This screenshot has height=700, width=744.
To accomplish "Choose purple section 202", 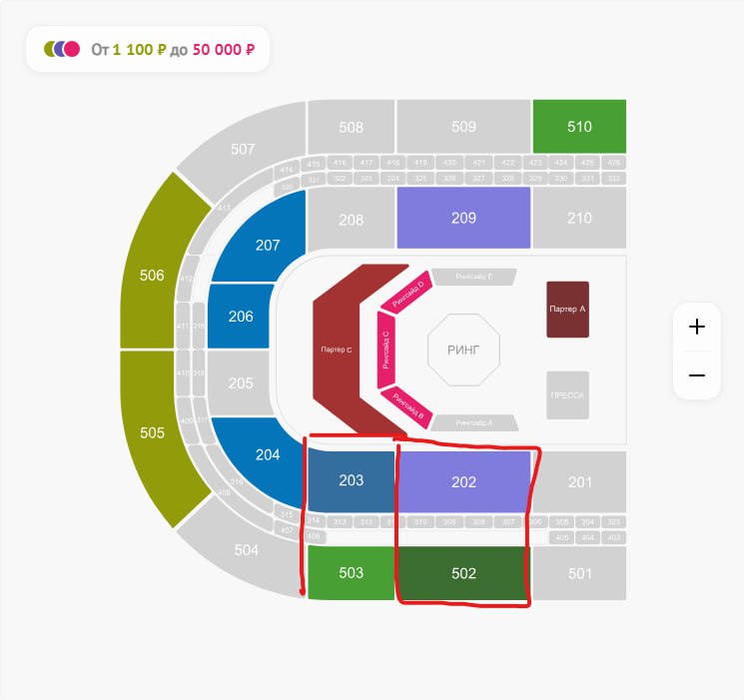I will coord(463,481).
